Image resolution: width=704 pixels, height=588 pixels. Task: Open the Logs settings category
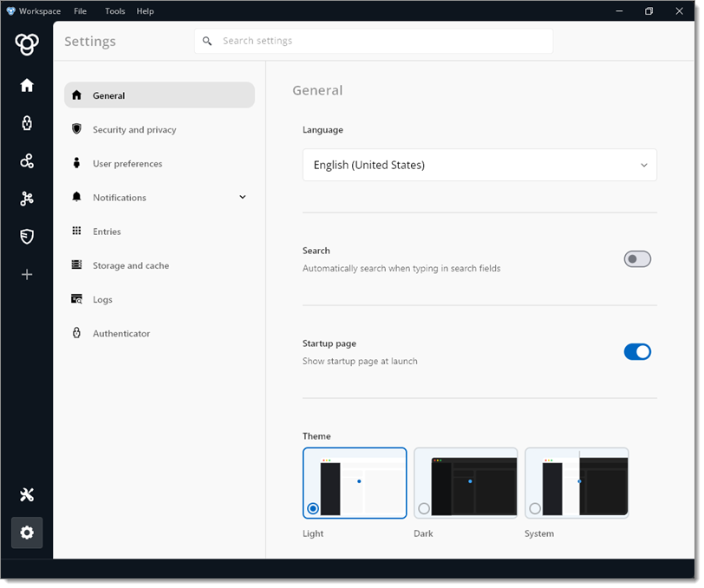(160, 299)
